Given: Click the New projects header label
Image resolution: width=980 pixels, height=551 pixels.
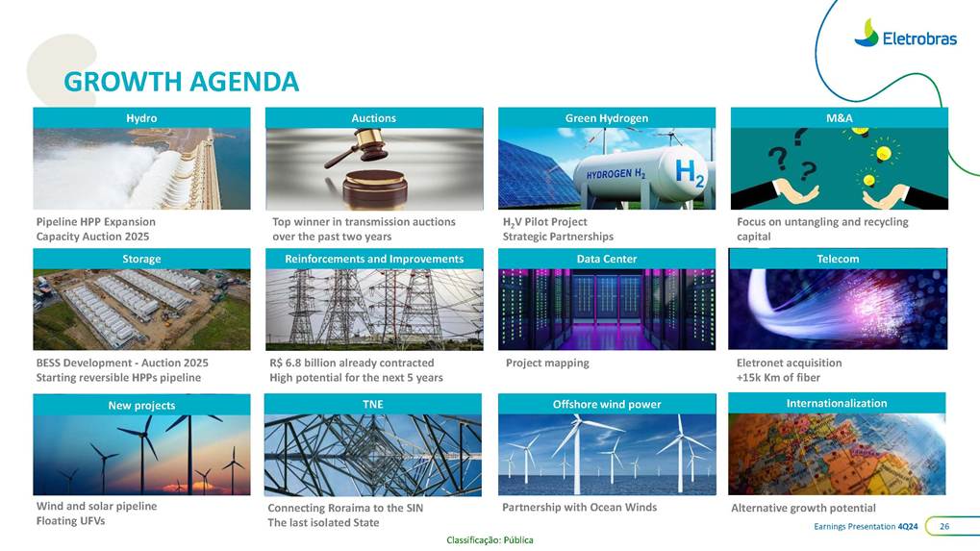Looking at the screenshot, I should pos(141,405).
